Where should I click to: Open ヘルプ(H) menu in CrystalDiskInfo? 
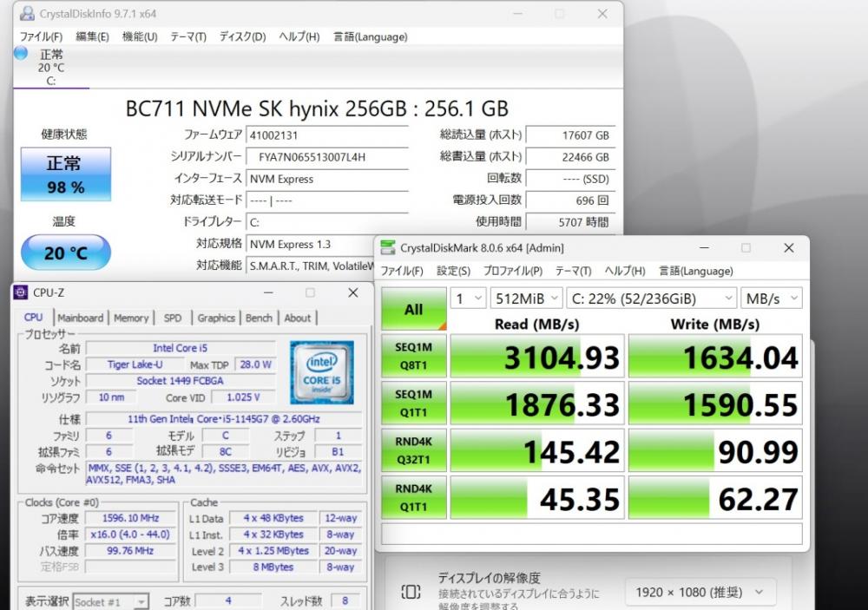coord(299,36)
